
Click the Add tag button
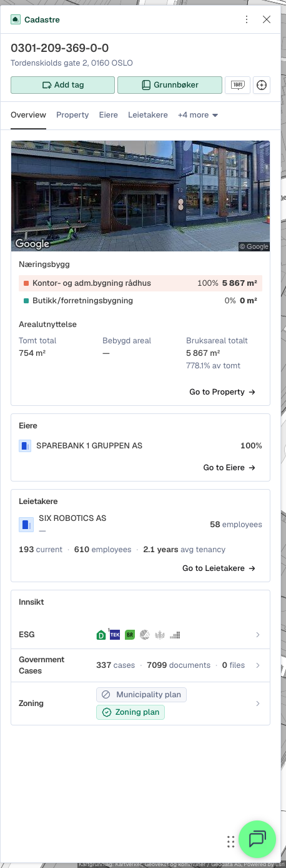[x=62, y=85]
